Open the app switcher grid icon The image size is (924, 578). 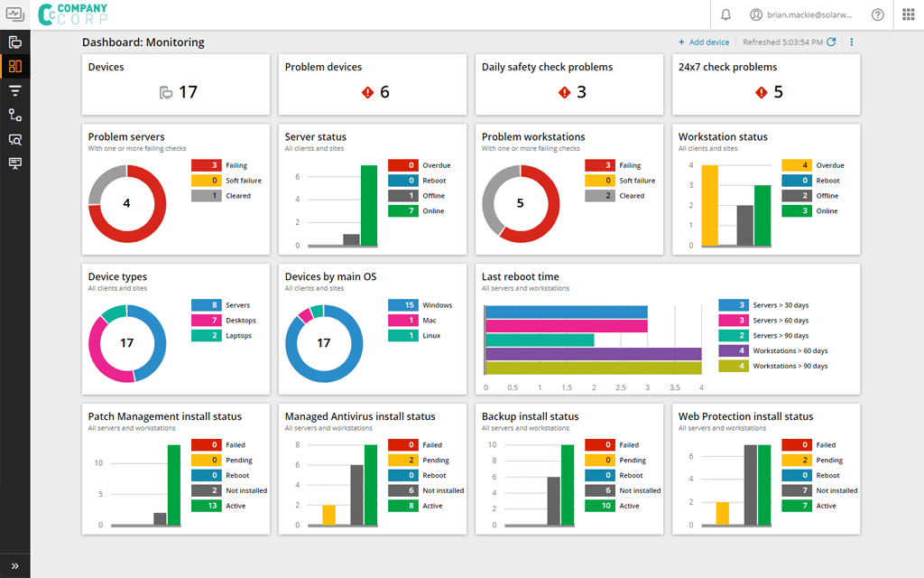[x=908, y=14]
